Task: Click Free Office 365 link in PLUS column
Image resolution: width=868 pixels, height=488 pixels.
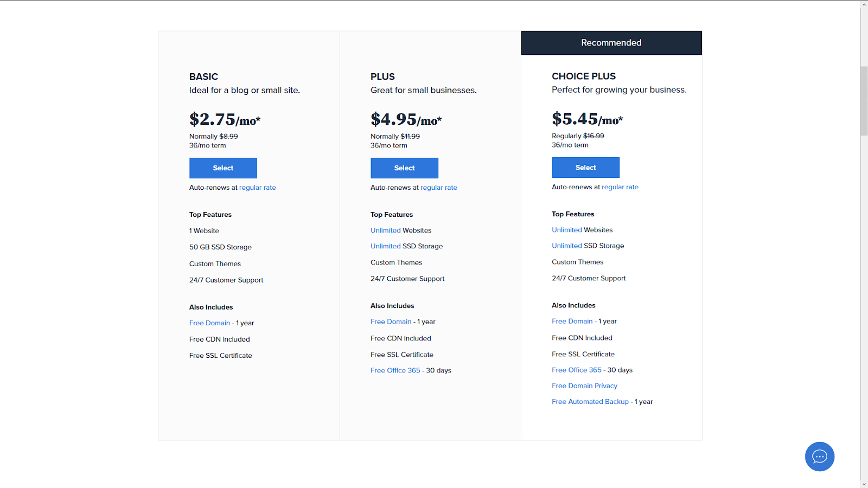Action: coord(395,370)
